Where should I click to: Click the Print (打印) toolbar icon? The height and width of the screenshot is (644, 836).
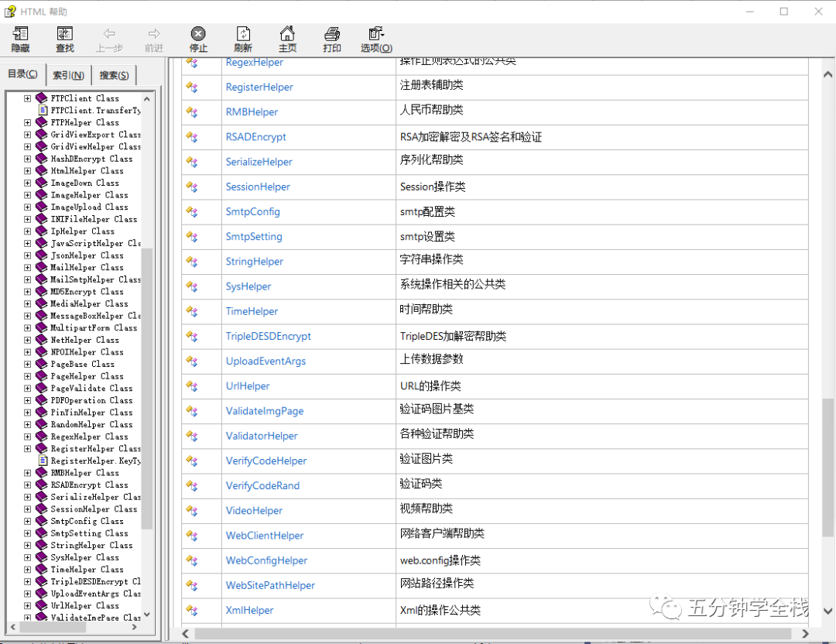click(x=332, y=39)
